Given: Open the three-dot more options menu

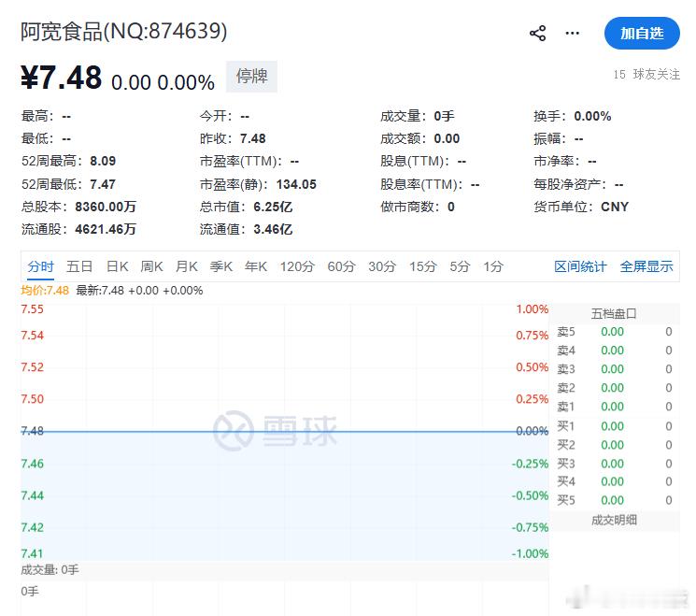Looking at the screenshot, I should (x=572, y=34).
